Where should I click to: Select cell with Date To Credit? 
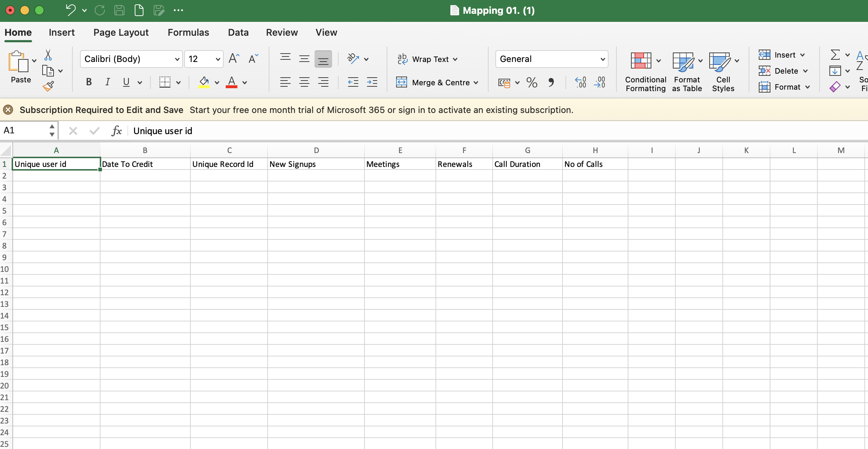pyautogui.click(x=145, y=164)
